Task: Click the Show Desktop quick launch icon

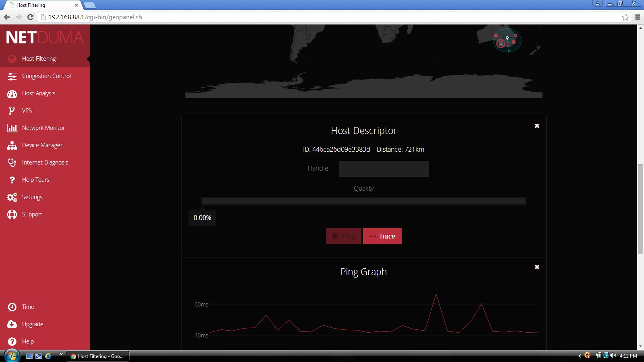Action: [29, 356]
